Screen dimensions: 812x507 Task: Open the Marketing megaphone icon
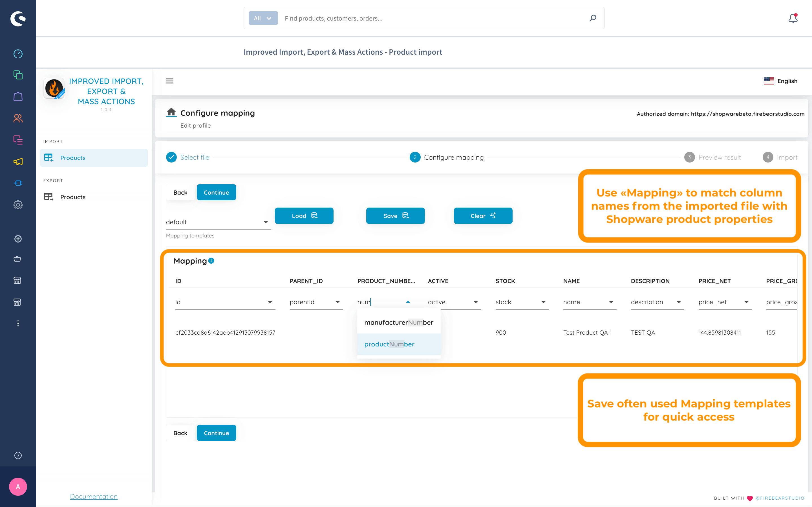point(18,162)
